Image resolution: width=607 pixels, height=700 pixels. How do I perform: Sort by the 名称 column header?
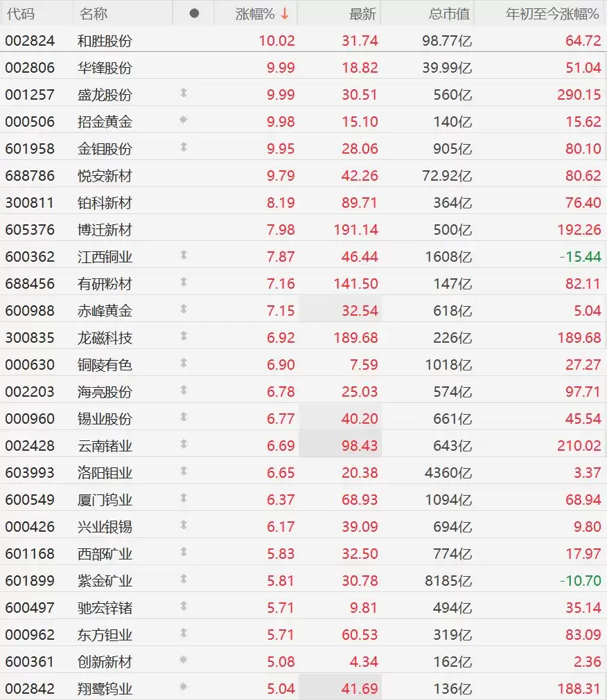pyautogui.click(x=94, y=14)
